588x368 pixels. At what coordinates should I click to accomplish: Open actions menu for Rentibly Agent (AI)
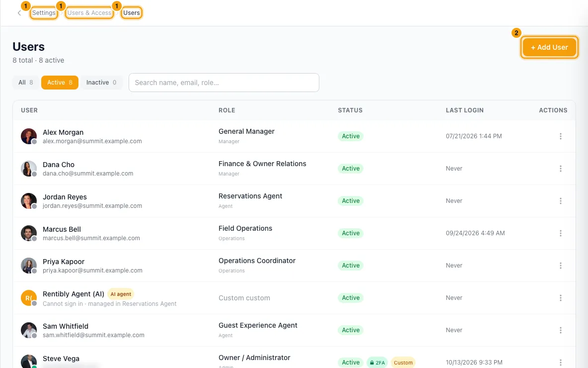[561, 298]
